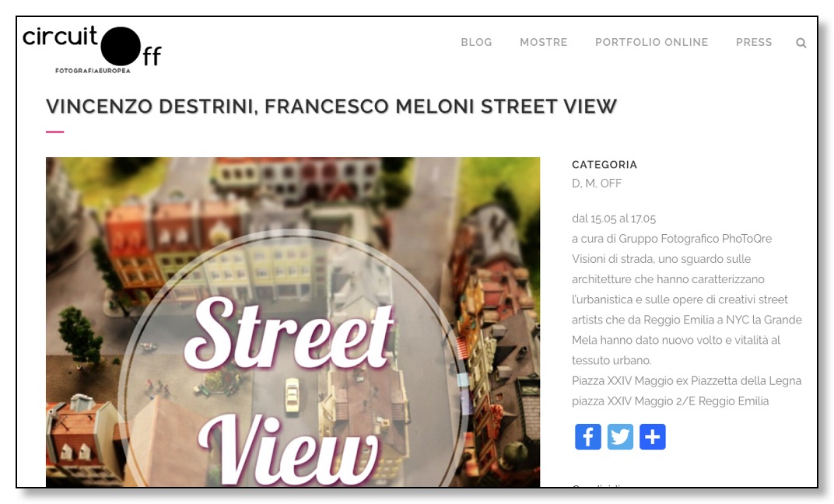Screen dimensions: 834x504
Task: Click the Street View poster image
Action: tap(293, 322)
